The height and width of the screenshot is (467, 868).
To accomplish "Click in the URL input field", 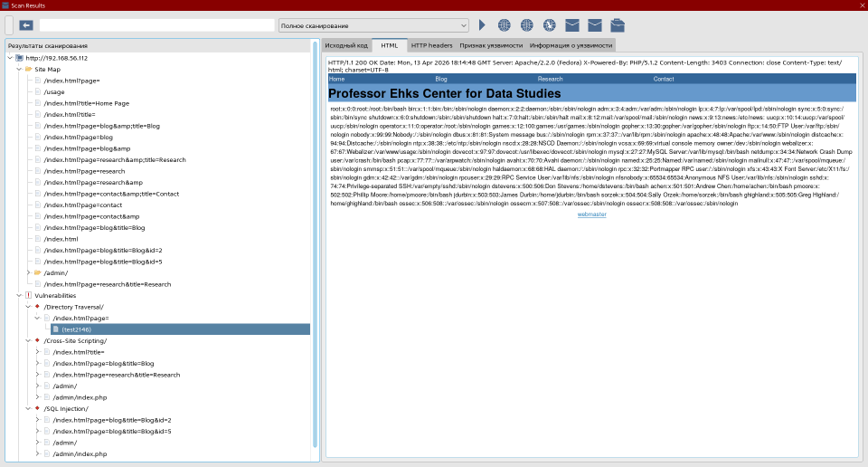I will [156, 25].
